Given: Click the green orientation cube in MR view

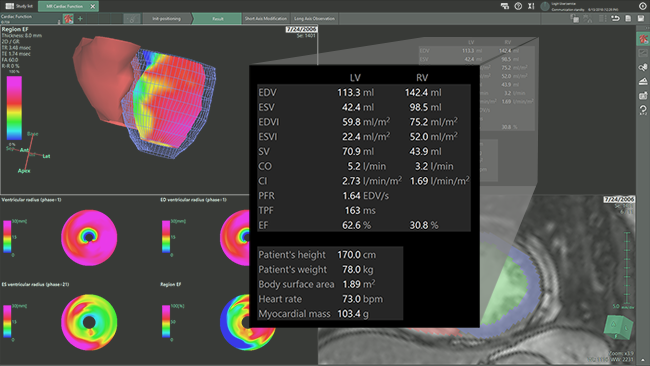Looking at the screenshot, I should click(x=618, y=327).
